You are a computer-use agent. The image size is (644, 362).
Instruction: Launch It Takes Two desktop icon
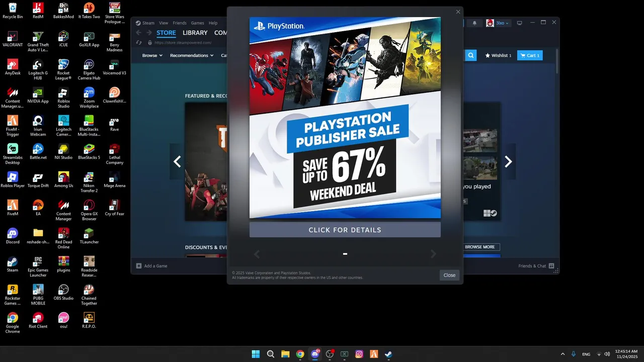[x=89, y=11]
